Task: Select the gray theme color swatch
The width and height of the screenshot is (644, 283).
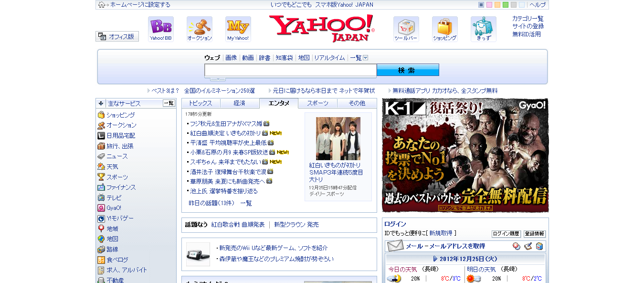Action: click(514, 5)
